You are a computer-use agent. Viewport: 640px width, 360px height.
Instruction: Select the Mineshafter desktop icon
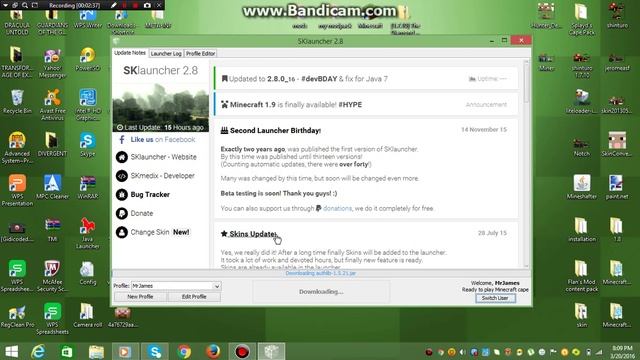click(582, 187)
